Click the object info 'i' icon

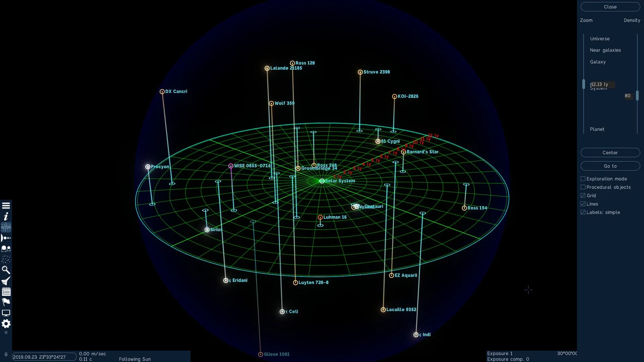(x=6, y=216)
